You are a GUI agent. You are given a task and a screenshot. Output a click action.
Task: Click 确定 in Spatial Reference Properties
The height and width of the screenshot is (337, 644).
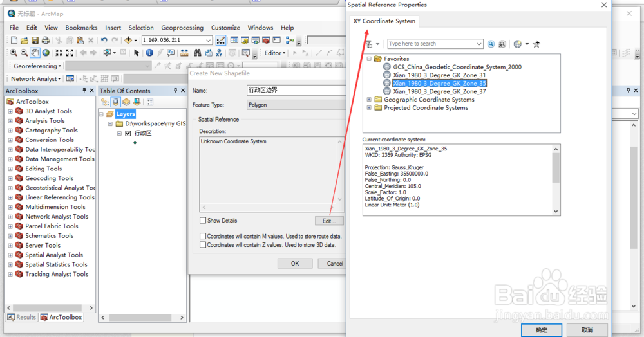[542, 330]
